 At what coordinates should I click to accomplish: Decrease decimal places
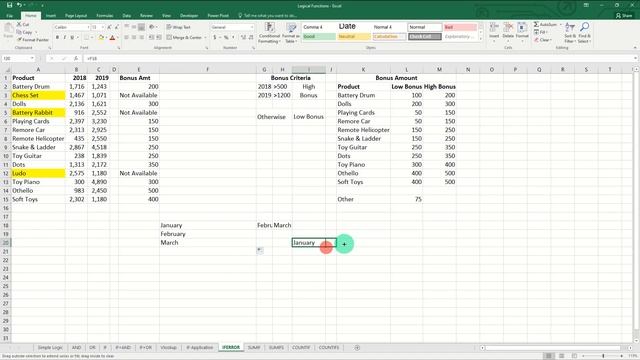[250, 38]
